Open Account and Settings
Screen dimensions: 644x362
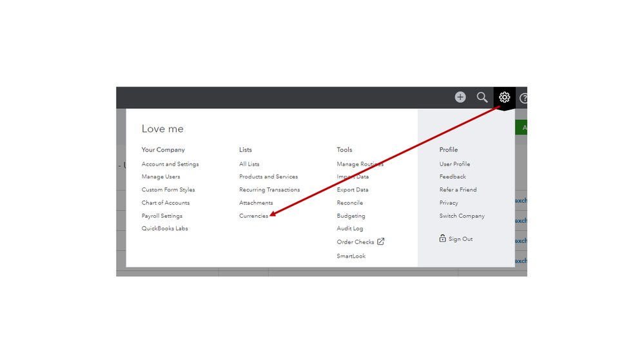point(170,164)
